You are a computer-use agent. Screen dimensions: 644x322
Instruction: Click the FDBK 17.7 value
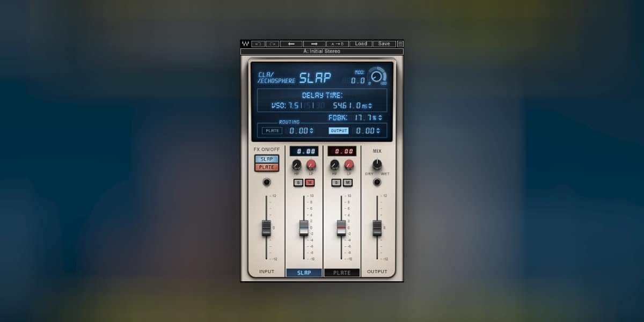[x=362, y=118]
